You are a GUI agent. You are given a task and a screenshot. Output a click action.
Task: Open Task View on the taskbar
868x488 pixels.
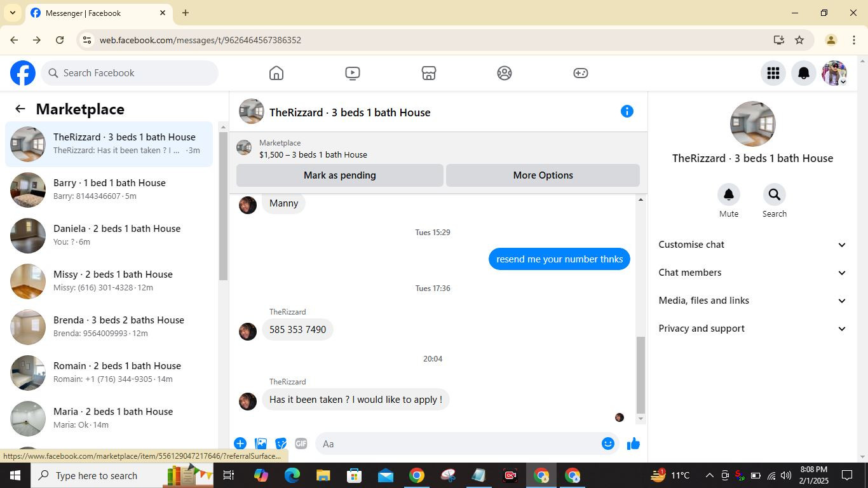point(229,475)
